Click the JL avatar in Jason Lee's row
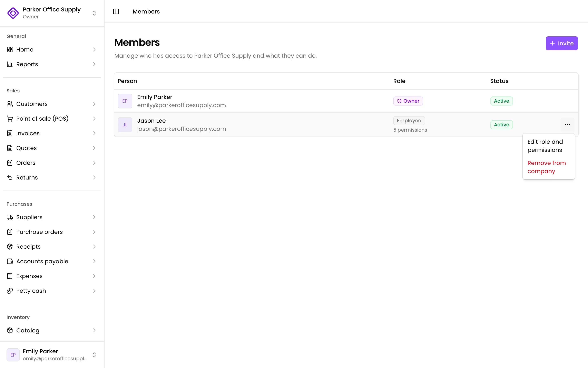 (x=125, y=125)
